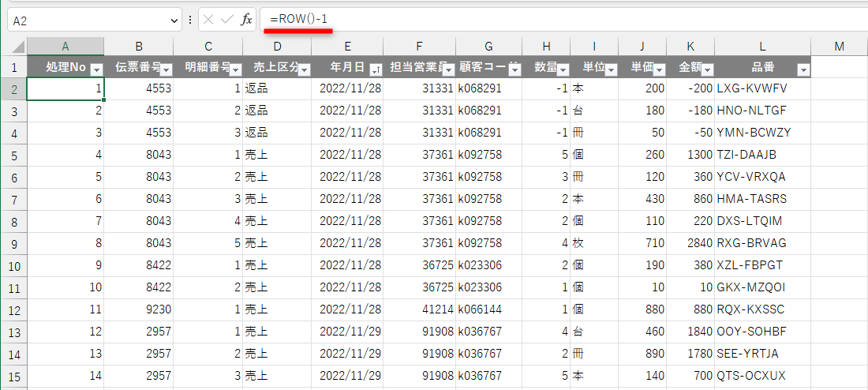868x390 pixels.
Task: Select cell with OOY-SOHBF
Action: point(763,332)
